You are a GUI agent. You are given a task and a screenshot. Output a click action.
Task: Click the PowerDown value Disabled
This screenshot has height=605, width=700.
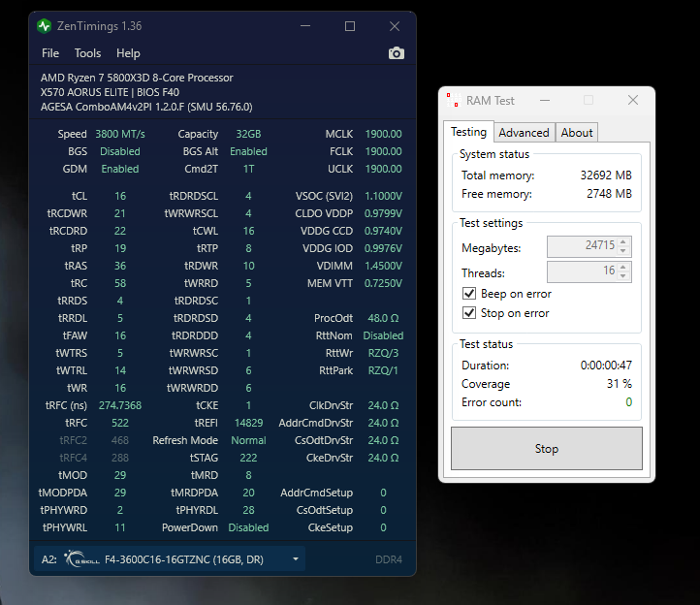(x=248, y=527)
